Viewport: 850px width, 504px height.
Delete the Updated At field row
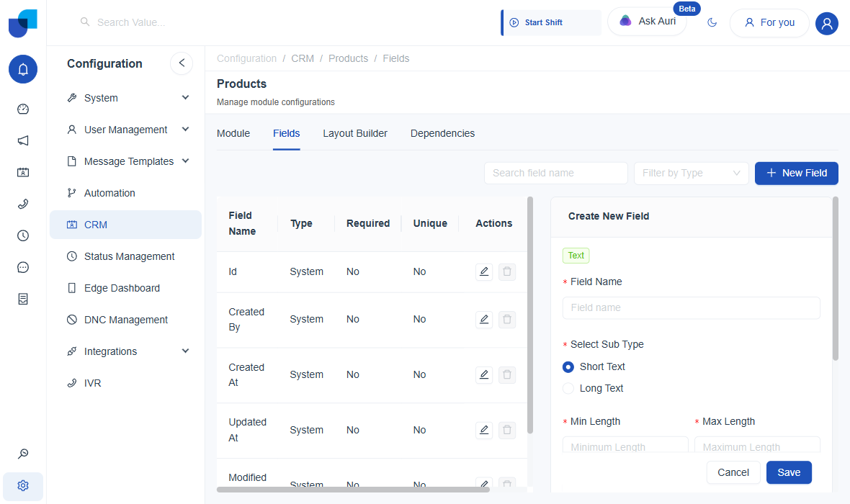pos(507,431)
